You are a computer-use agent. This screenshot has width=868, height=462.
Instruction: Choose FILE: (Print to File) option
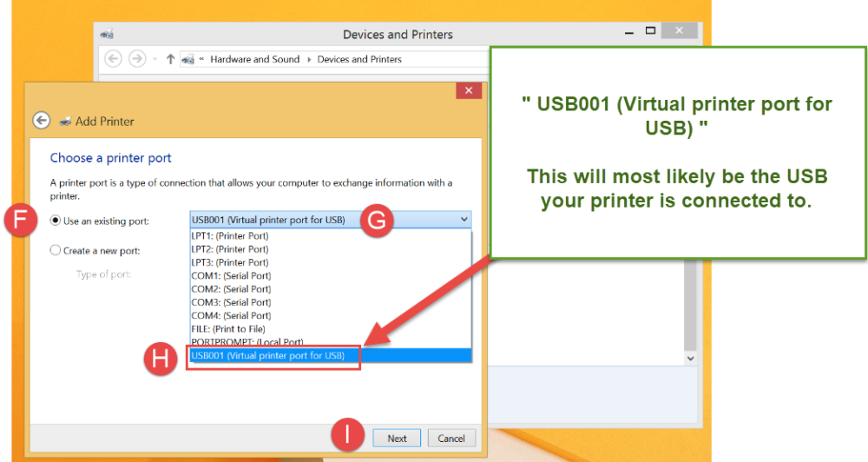(x=331, y=329)
